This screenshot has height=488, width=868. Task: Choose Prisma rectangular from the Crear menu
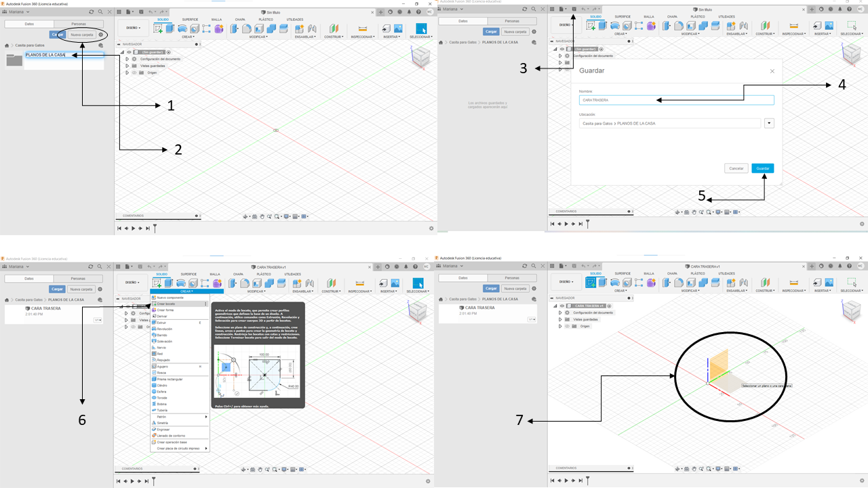[x=179, y=379]
